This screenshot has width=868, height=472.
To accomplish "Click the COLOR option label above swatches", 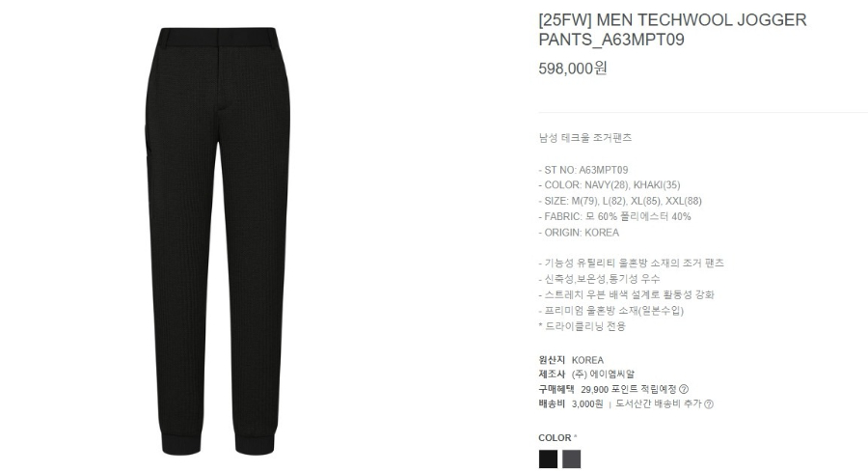I will point(557,437).
